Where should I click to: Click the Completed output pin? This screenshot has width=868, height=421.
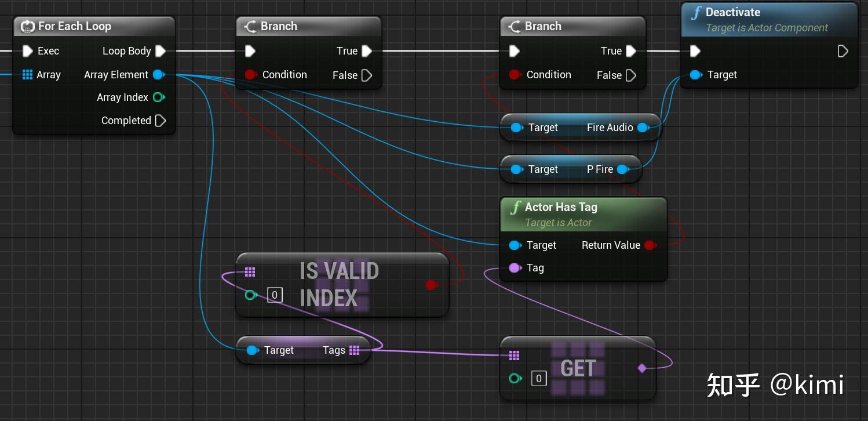(x=161, y=121)
